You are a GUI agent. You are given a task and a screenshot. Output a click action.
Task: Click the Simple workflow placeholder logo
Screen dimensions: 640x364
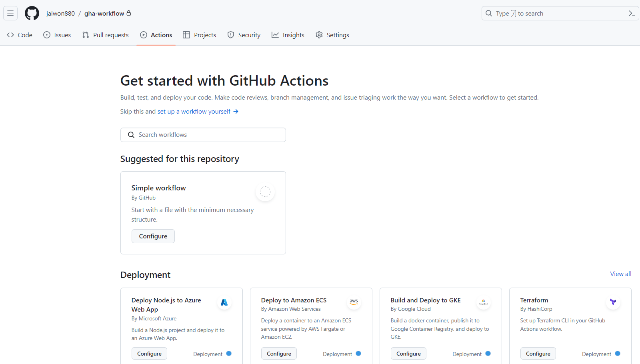tap(265, 192)
